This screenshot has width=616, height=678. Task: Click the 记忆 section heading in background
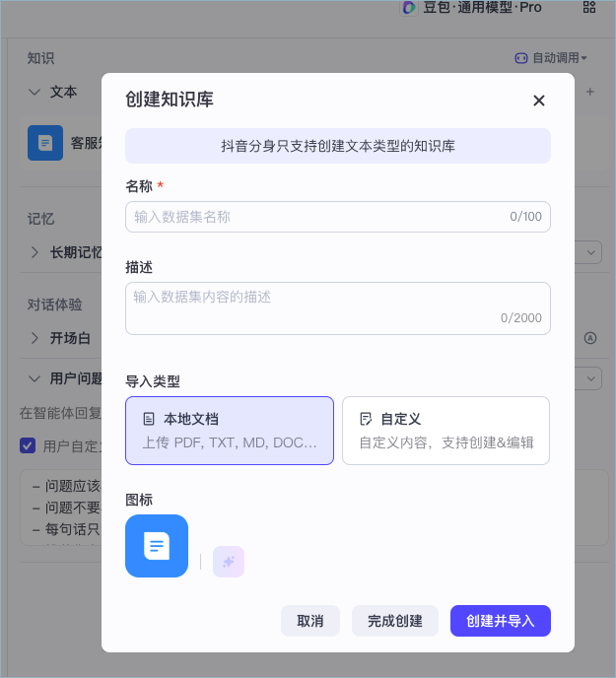(40, 219)
